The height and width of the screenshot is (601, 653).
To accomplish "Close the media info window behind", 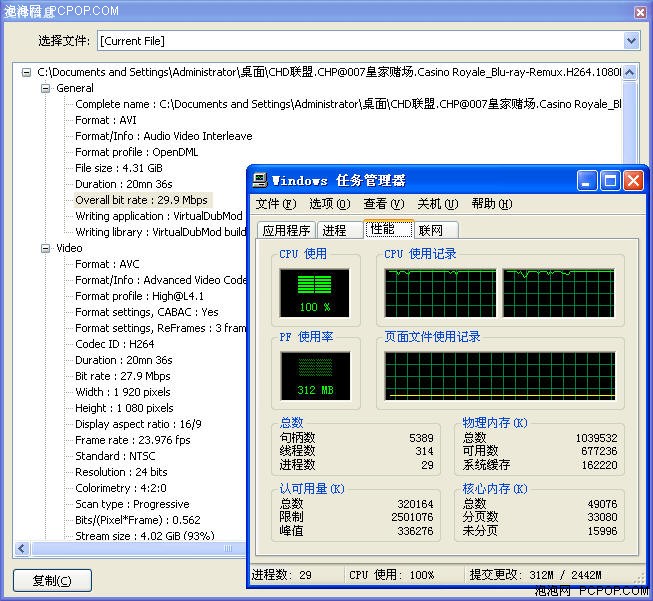I will click(641, 12).
